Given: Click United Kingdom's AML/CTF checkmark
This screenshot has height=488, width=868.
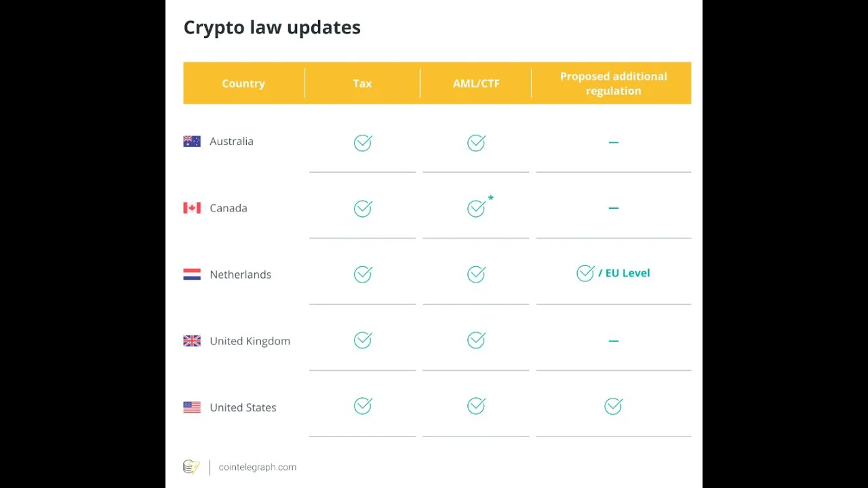Looking at the screenshot, I should pyautogui.click(x=476, y=340).
